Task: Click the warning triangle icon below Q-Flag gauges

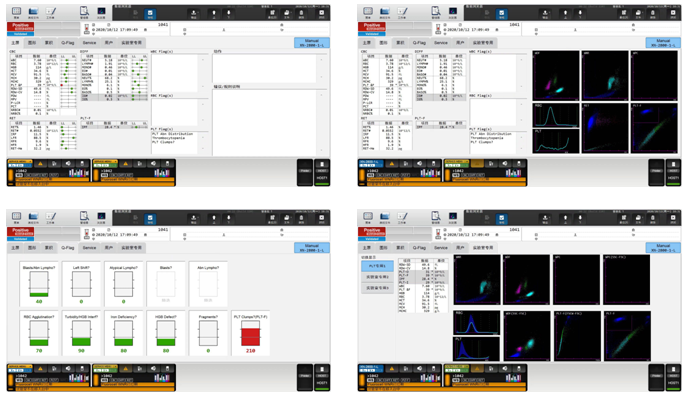Action: pyautogui.click(x=40, y=368)
